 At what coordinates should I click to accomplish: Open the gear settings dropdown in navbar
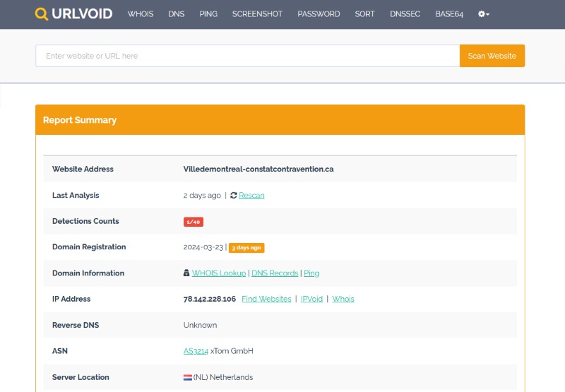point(484,14)
